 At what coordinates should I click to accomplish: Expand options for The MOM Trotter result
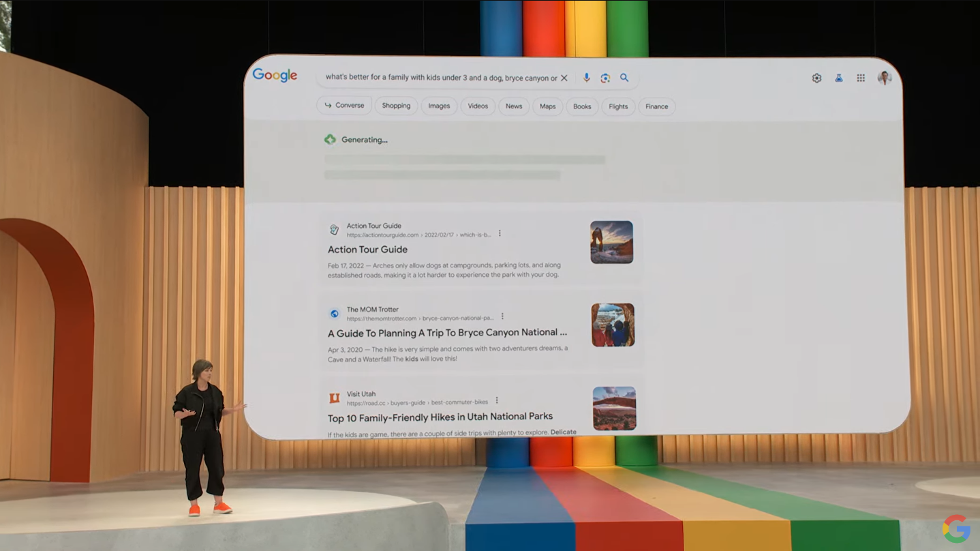point(502,316)
